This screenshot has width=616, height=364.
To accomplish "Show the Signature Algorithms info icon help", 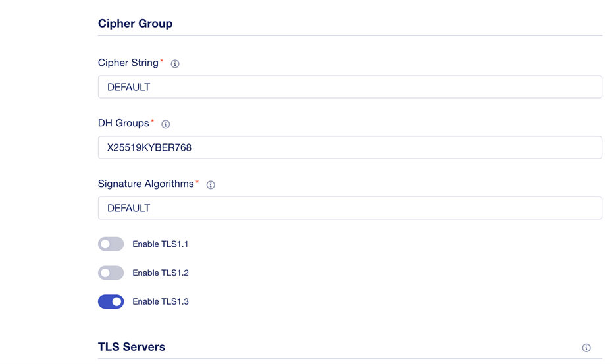I will point(211,185).
